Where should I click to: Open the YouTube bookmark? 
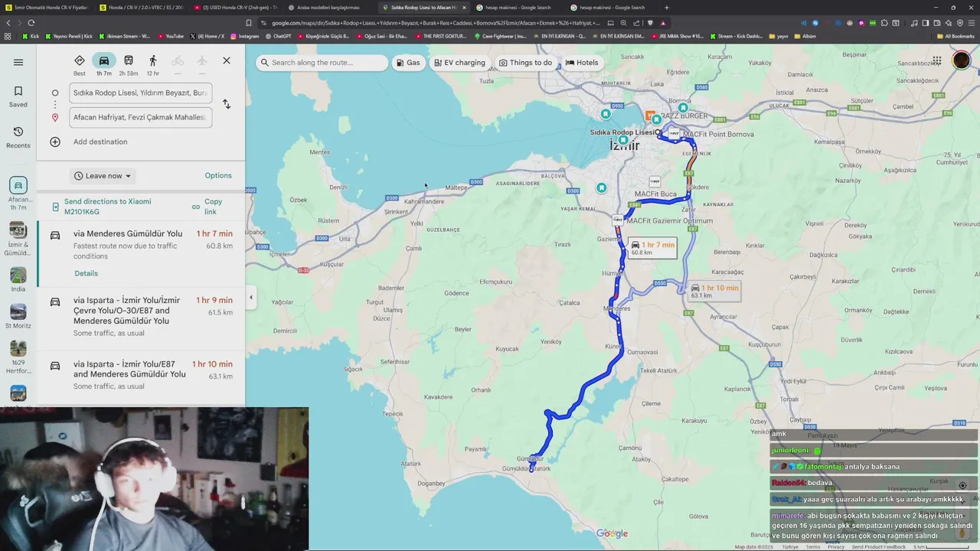[x=171, y=36]
